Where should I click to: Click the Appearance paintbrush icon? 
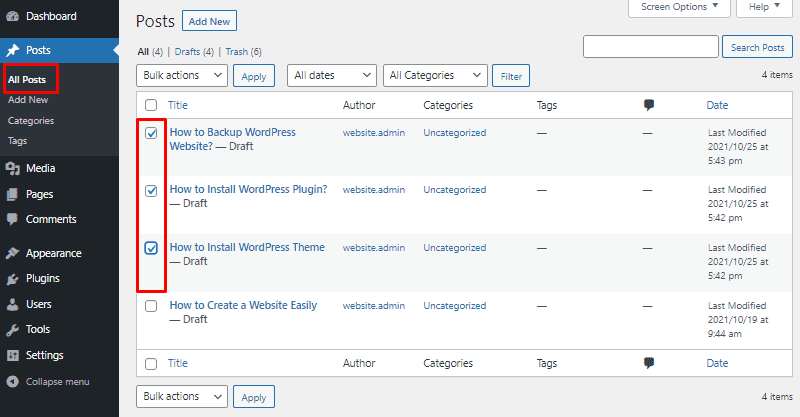(x=12, y=253)
